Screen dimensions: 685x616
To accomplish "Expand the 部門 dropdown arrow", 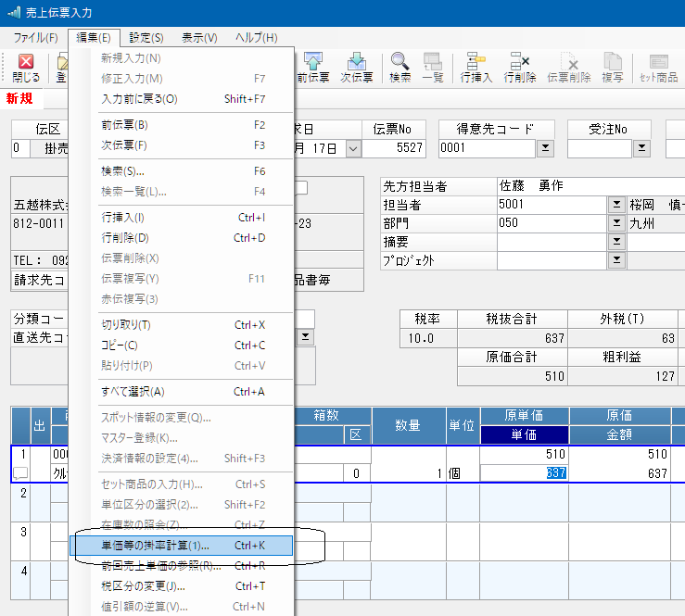I will [x=617, y=222].
